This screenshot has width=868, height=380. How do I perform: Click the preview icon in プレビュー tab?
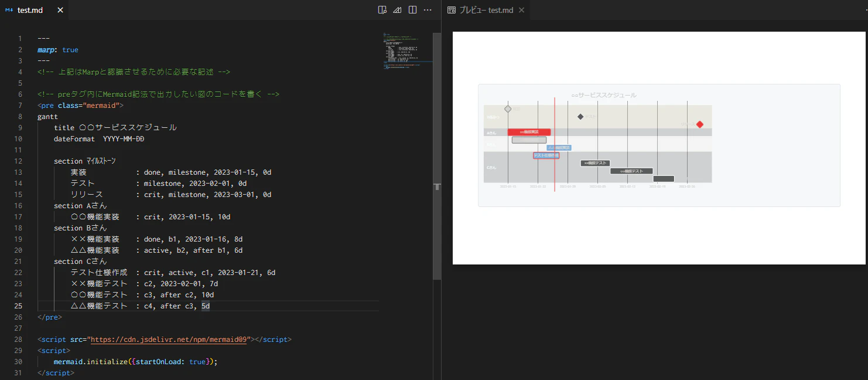(452, 10)
